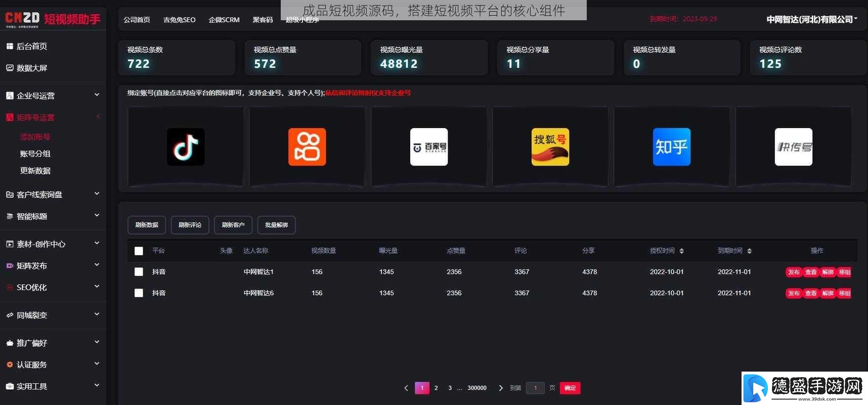Go to the next page arrow

point(501,388)
